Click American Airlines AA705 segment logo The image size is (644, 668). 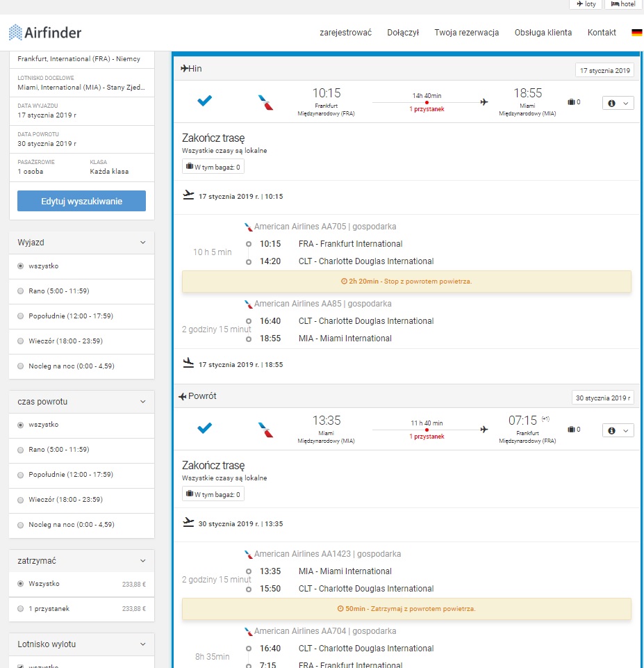click(x=249, y=227)
